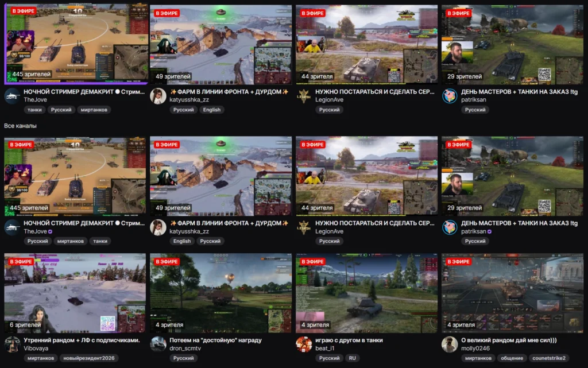588x368 pixels.
Task: Click dron_scmtv channel avatar
Action: pos(158,344)
